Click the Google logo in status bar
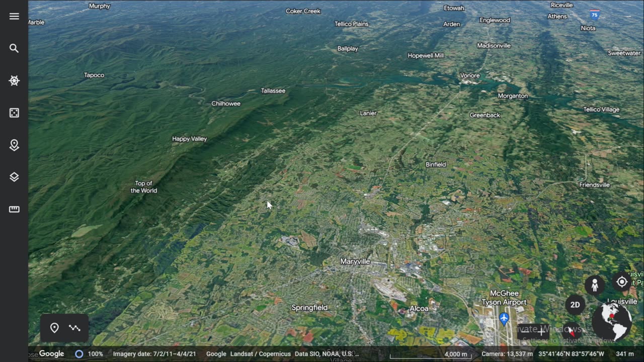 (51, 354)
